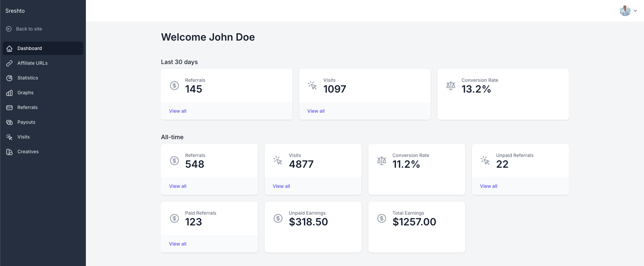Click the user avatar picture
644x266 pixels.
(626, 10)
